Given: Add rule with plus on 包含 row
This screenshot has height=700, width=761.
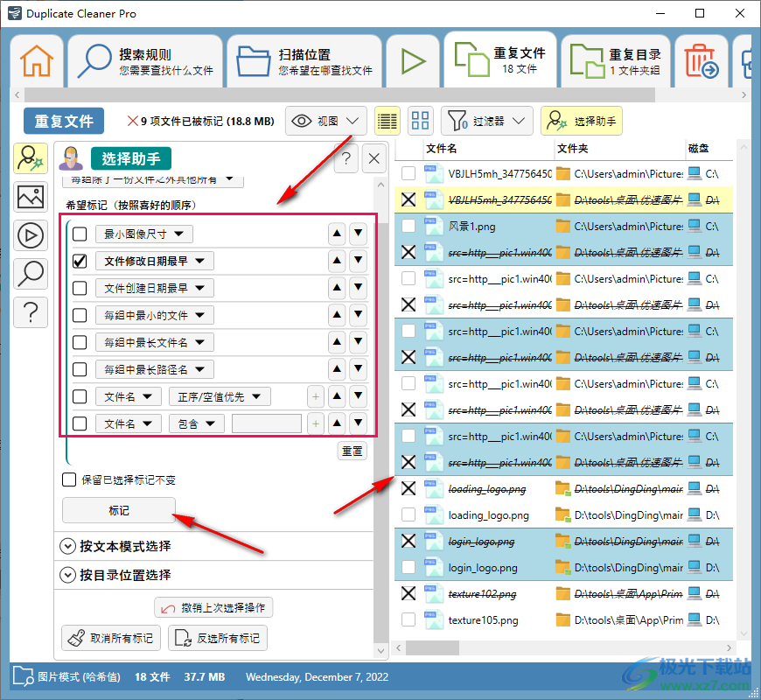Looking at the screenshot, I should point(316,423).
